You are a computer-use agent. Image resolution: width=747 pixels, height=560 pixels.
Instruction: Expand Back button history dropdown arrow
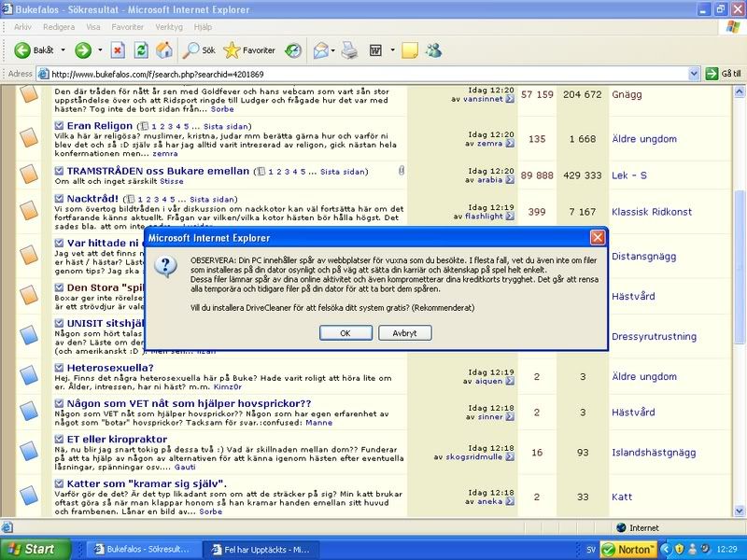[x=63, y=50]
